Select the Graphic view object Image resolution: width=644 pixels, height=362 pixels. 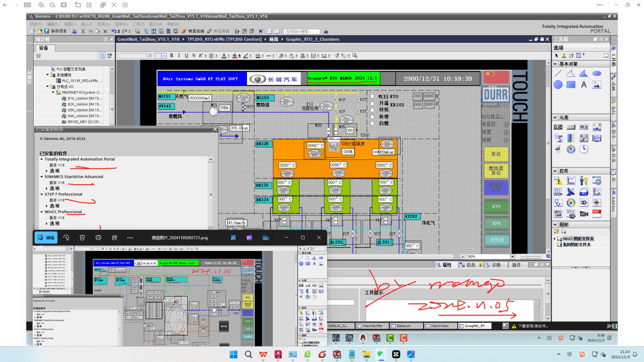[597, 85]
